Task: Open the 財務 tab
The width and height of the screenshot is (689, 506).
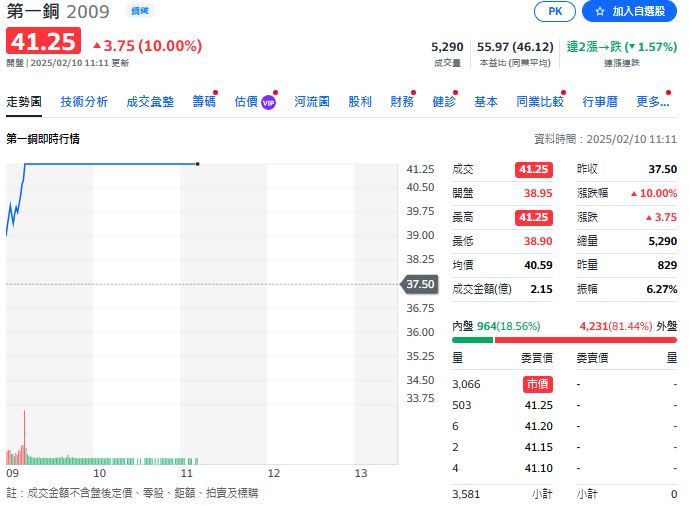Action: click(402, 102)
